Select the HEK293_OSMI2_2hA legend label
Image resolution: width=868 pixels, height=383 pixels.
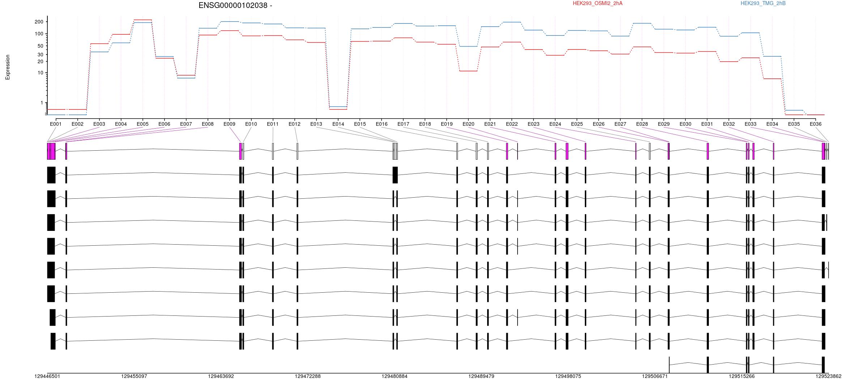pyautogui.click(x=598, y=3)
